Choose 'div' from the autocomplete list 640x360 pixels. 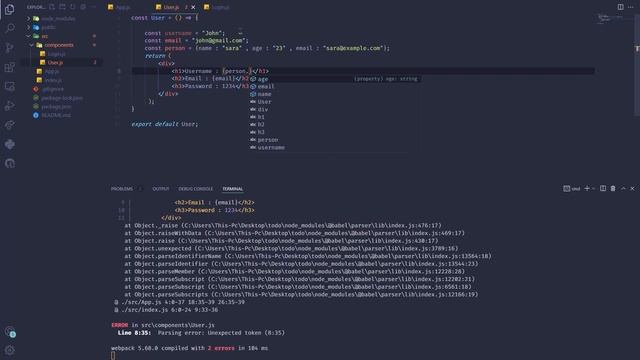[335, 109]
